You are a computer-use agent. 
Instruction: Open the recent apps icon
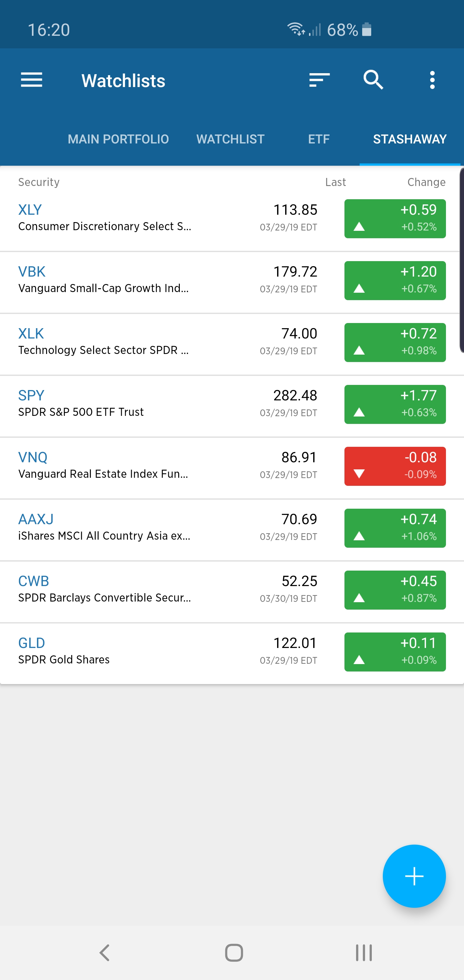click(x=364, y=953)
